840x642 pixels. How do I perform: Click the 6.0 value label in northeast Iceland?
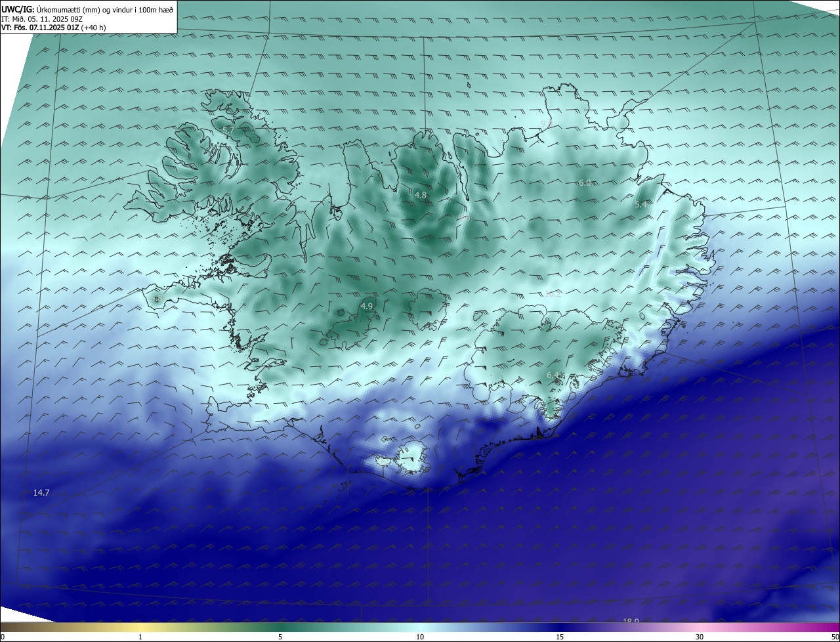click(x=585, y=182)
